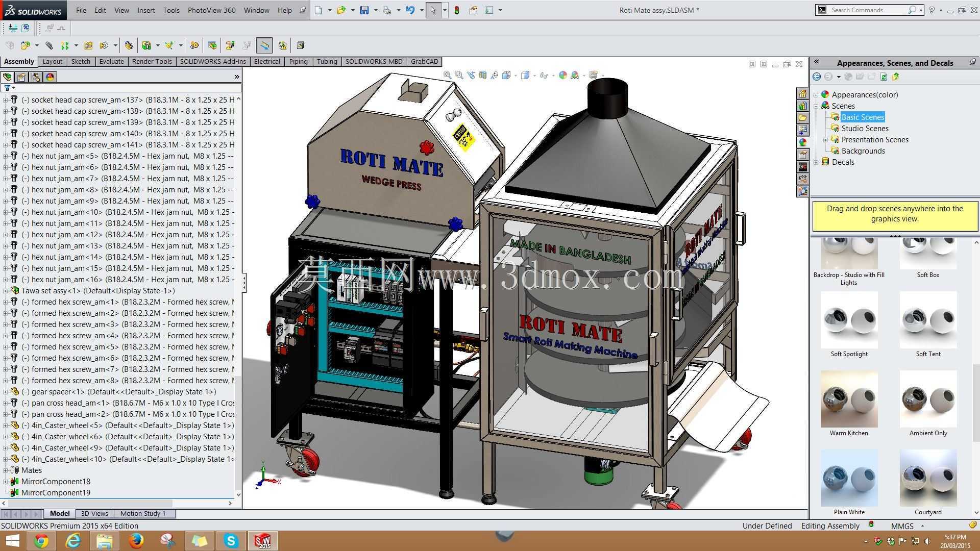Click the Search Commands input field
The height and width of the screenshot is (551, 980).
868,10
